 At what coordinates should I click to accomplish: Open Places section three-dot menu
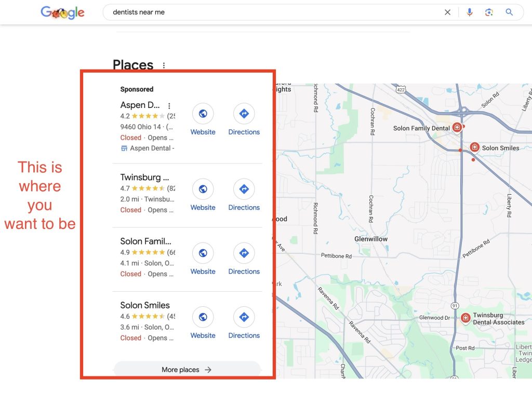click(x=164, y=65)
